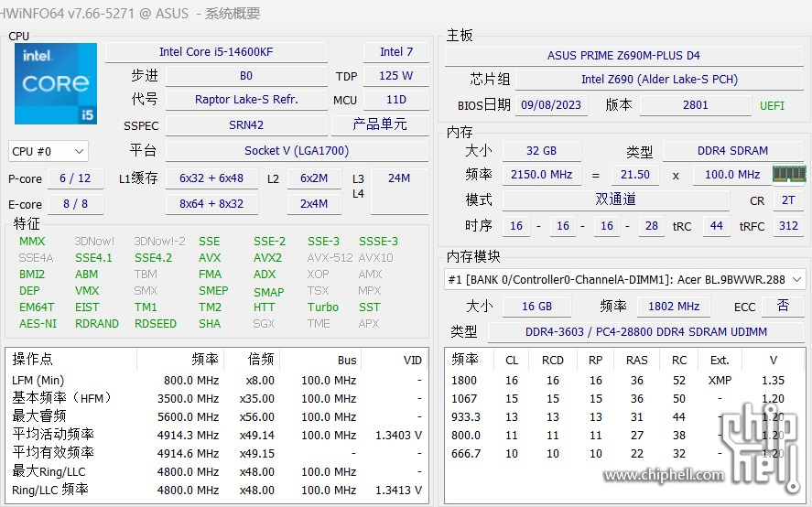Click the SSSE-3 feature flag

(x=379, y=242)
